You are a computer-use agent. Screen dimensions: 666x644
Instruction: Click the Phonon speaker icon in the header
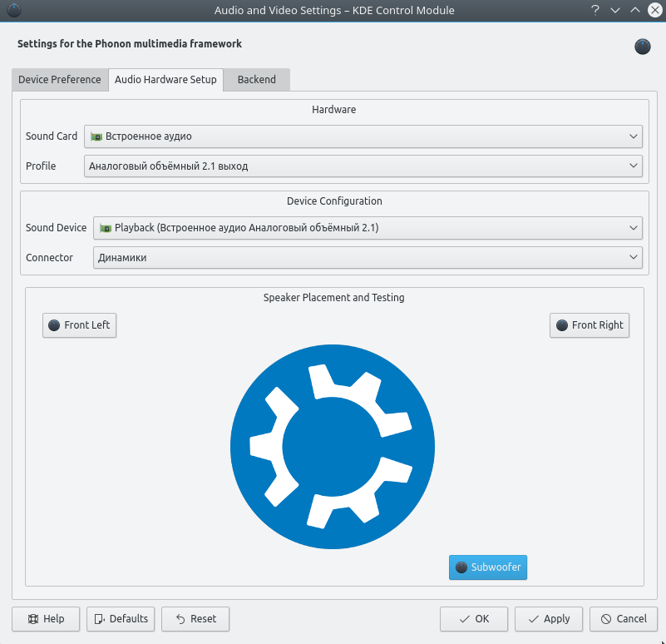click(643, 47)
